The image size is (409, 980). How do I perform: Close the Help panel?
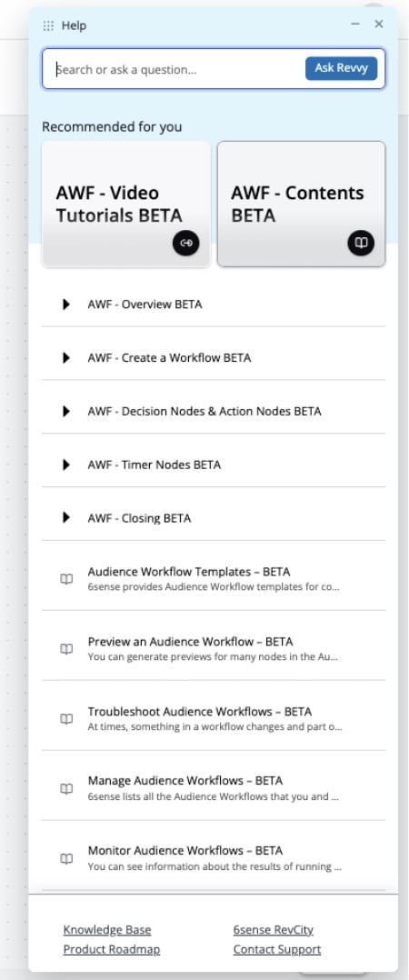click(x=378, y=25)
